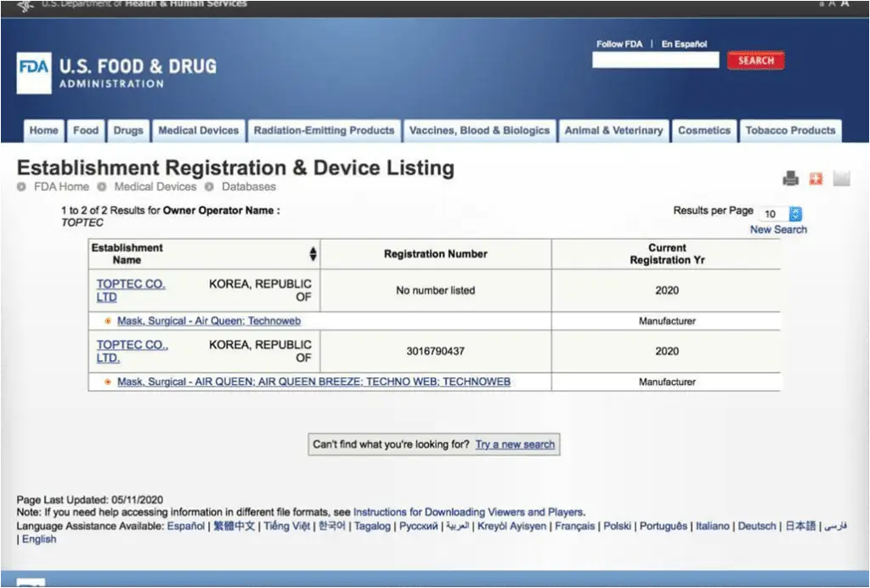Open Mask, Surgical - Air Queen; Technoweb link
This screenshot has width=870, height=588.
209,321
